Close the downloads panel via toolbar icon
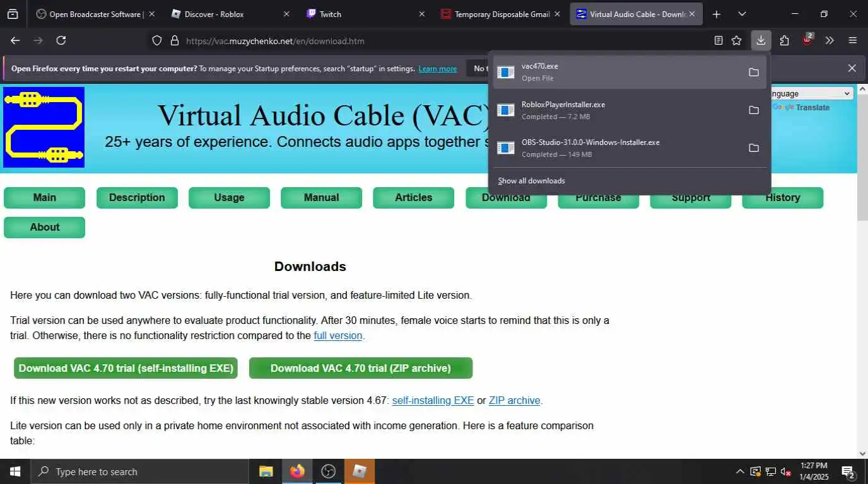This screenshot has width=868, height=484. (761, 40)
